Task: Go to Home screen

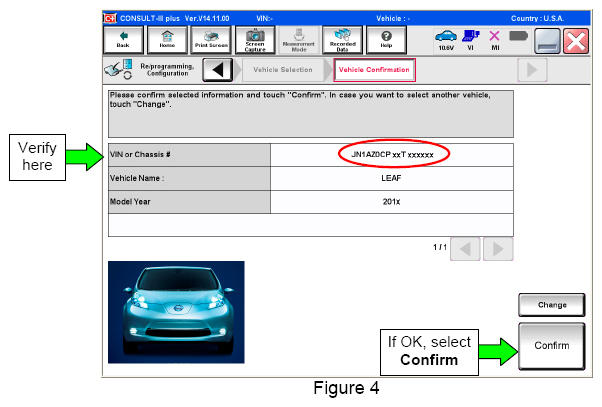Action: click(167, 40)
